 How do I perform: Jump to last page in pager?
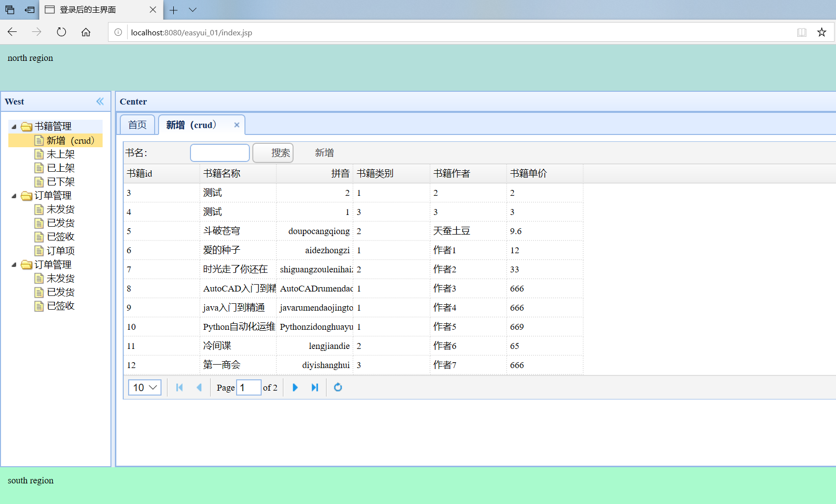315,388
